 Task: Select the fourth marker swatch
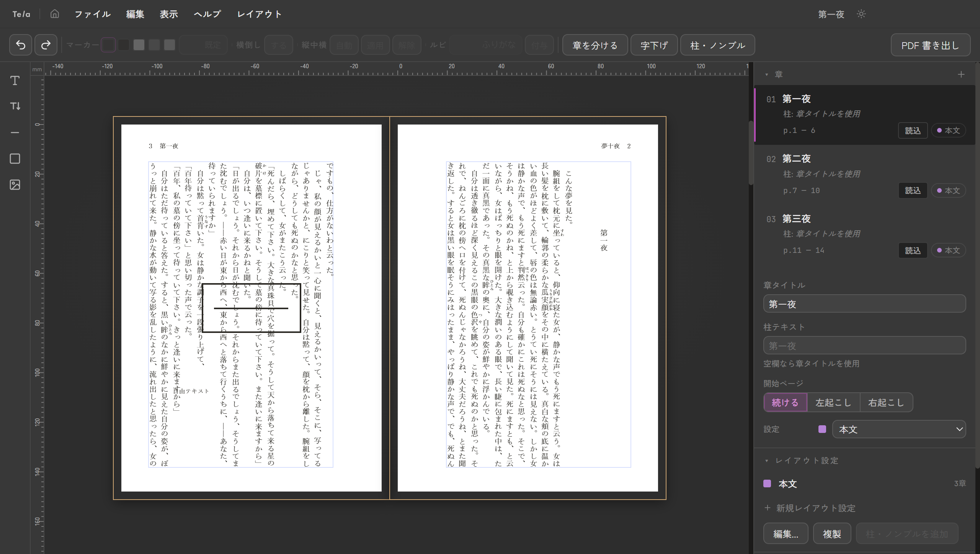154,45
